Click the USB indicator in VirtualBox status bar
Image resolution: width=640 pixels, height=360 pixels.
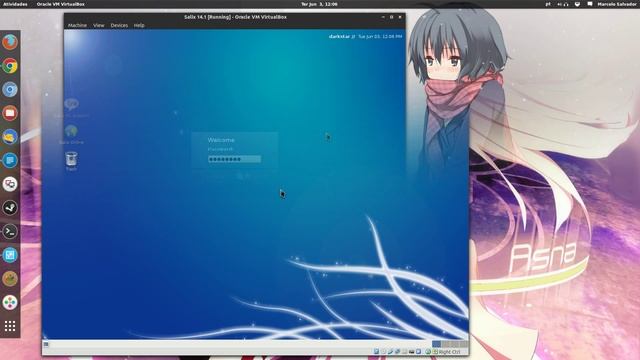[390, 351]
